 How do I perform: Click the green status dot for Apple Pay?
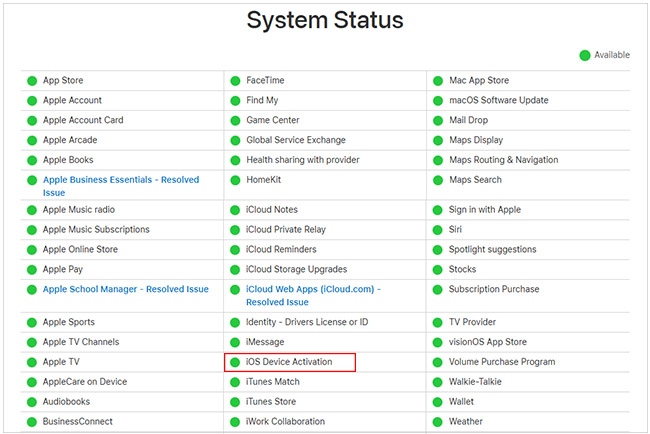coord(32,270)
